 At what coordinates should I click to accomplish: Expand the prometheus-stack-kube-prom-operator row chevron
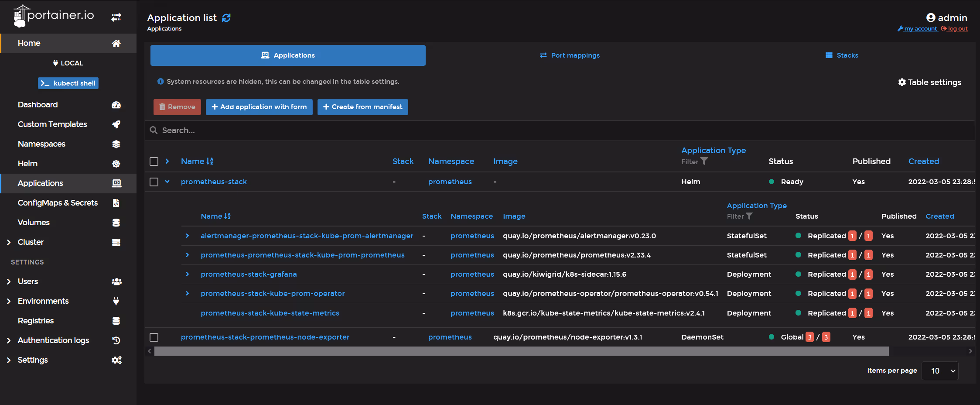[x=188, y=293]
